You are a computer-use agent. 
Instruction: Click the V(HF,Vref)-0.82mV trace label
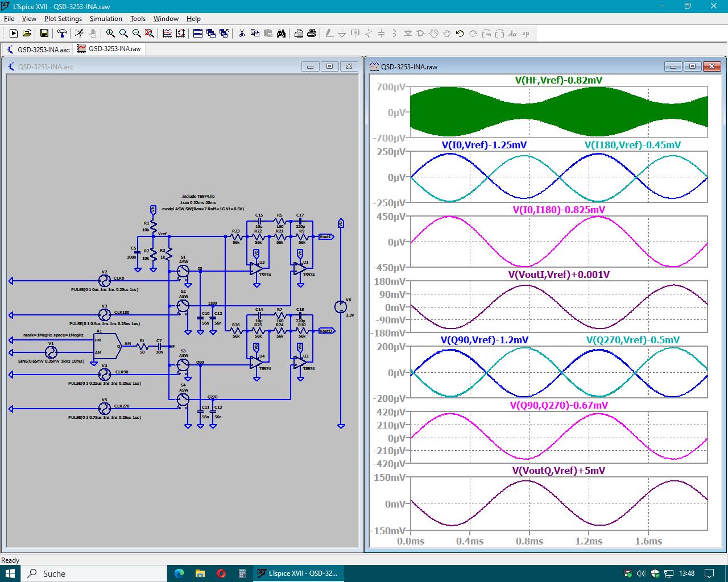pyautogui.click(x=559, y=80)
